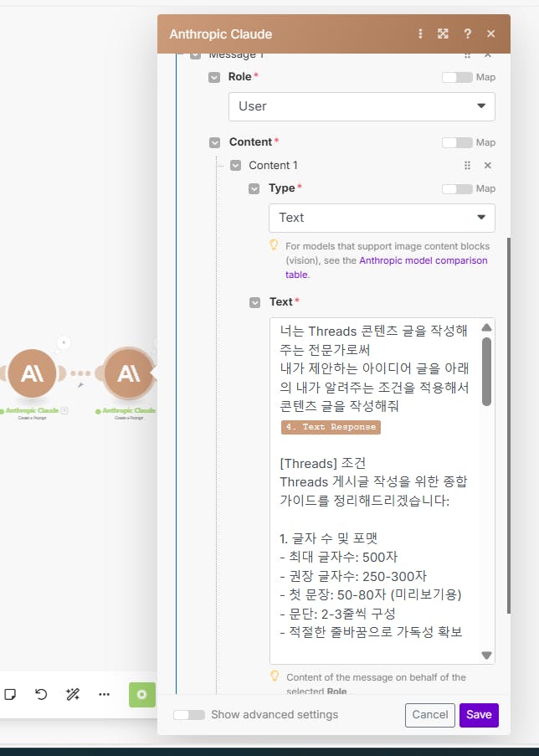539x756 pixels.
Task: Click the lightbulb hint below Text field
Action: click(275, 676)
